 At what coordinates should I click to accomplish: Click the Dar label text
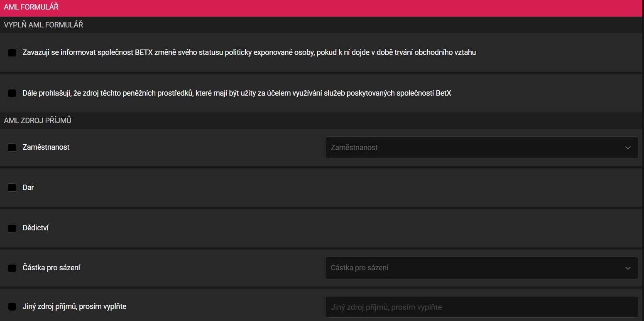pos(28,188)
